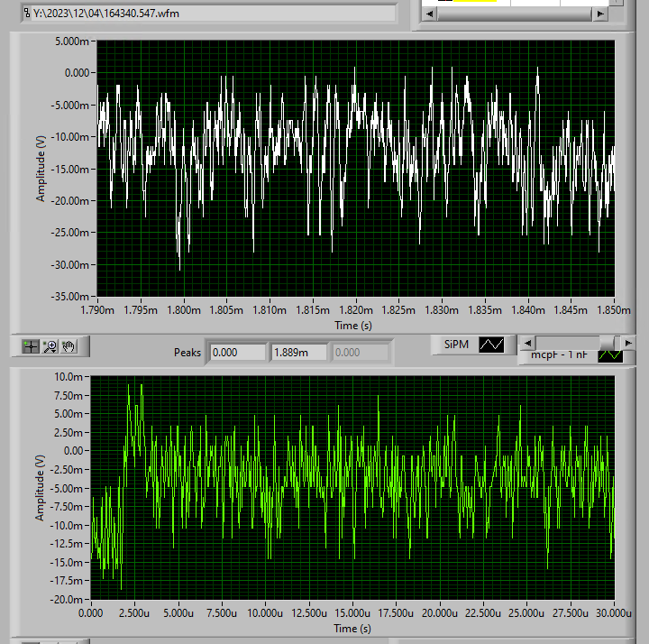Click the SiPM plot legend line icon
This screenshot has height=644, width=649.
tap(492, 345)
